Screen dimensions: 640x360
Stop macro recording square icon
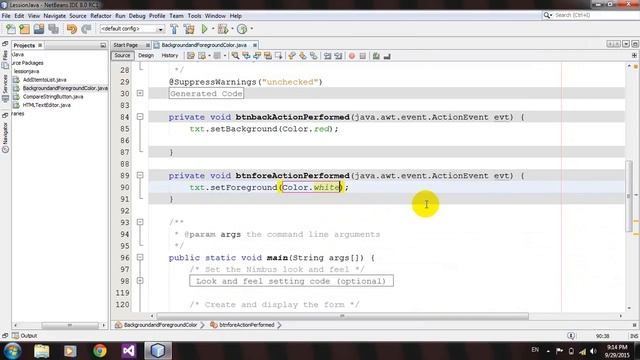click(362, 56)
